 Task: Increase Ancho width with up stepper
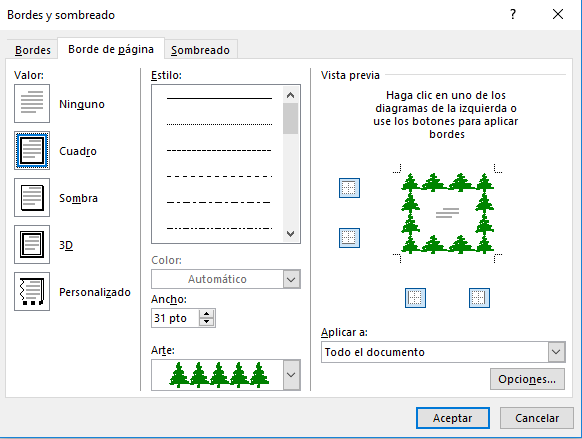point(207,314)
